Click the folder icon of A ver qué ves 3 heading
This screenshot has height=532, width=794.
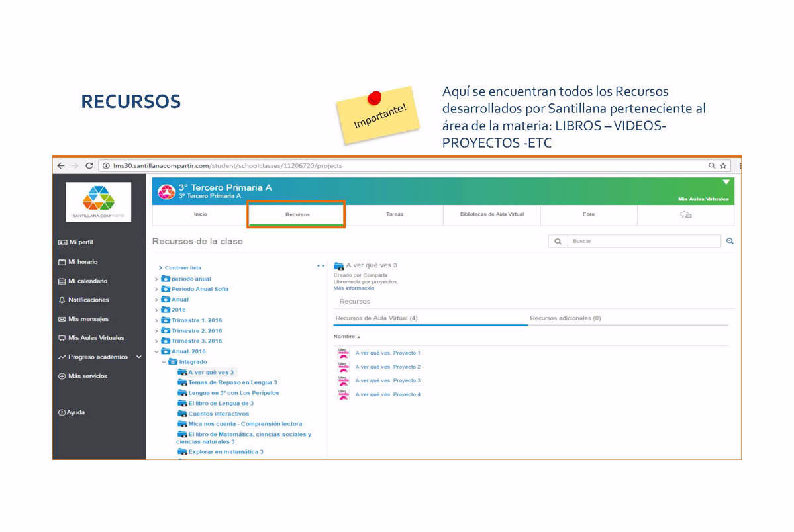point(339,266)
